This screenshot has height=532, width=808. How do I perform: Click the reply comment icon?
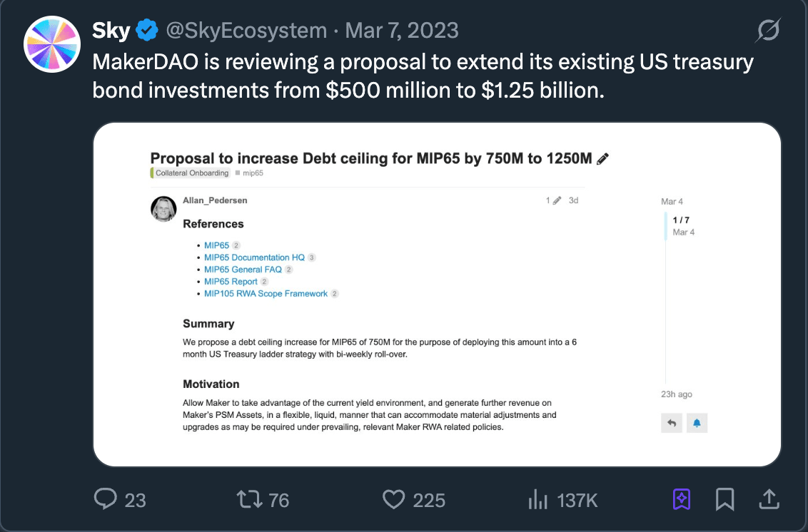coord(105,499)
